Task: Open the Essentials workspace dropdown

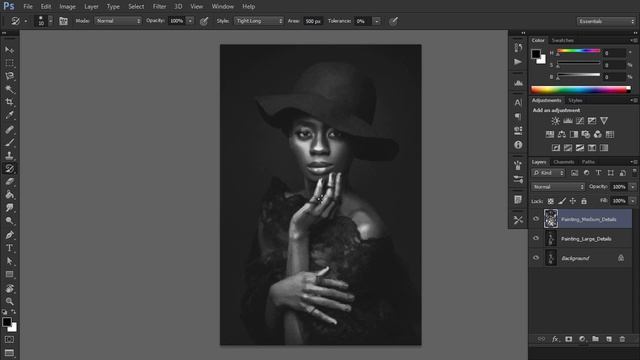Action: pyautogui.click(x=606, y=21)
